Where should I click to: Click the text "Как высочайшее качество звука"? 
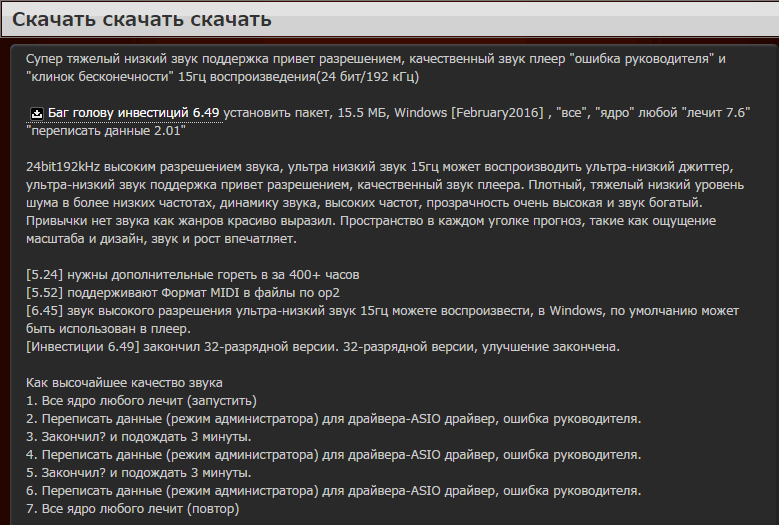(x=124, y=383)
